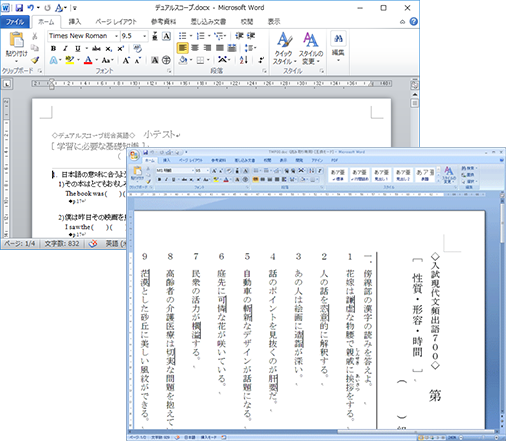The image size is (506, 441).
Task: Click red font color A in Word 2010
Action: coord(88,60)
